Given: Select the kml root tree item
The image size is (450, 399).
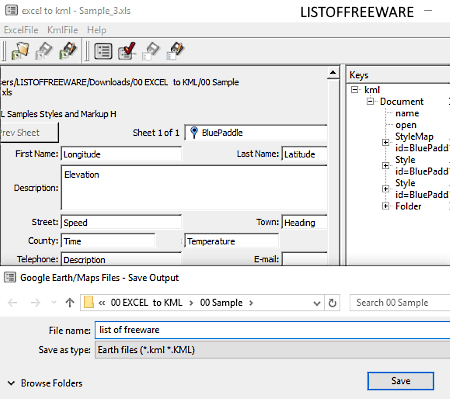Looking at the screenshot, I should (x=372, y=90).
